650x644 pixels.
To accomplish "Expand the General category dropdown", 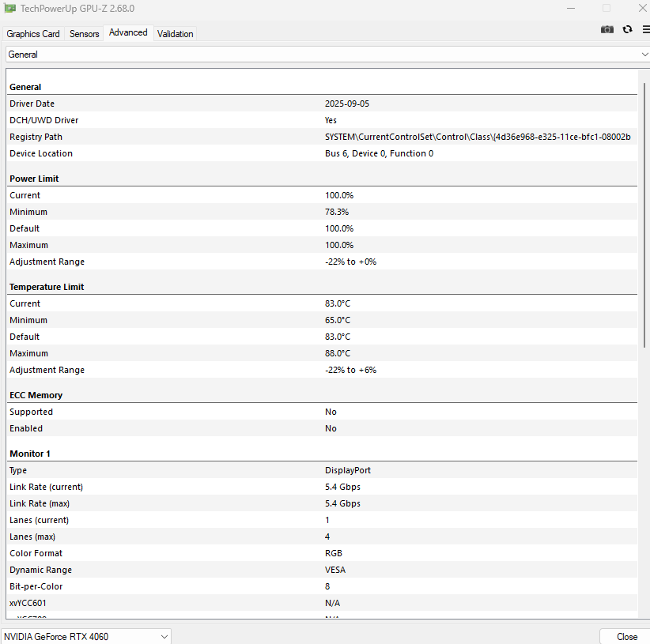I will point(327,55).
